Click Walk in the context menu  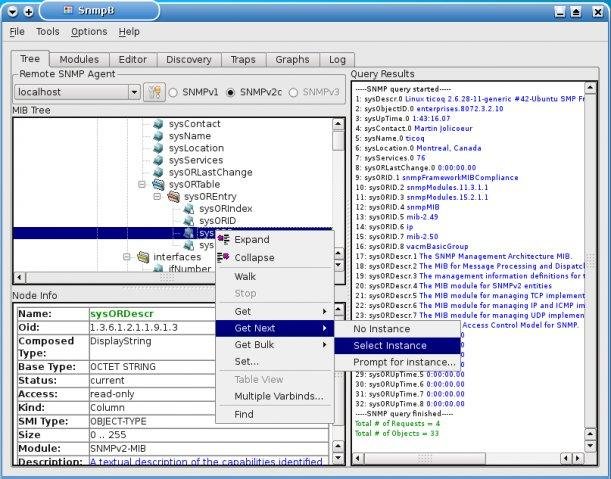click(245, 276)
